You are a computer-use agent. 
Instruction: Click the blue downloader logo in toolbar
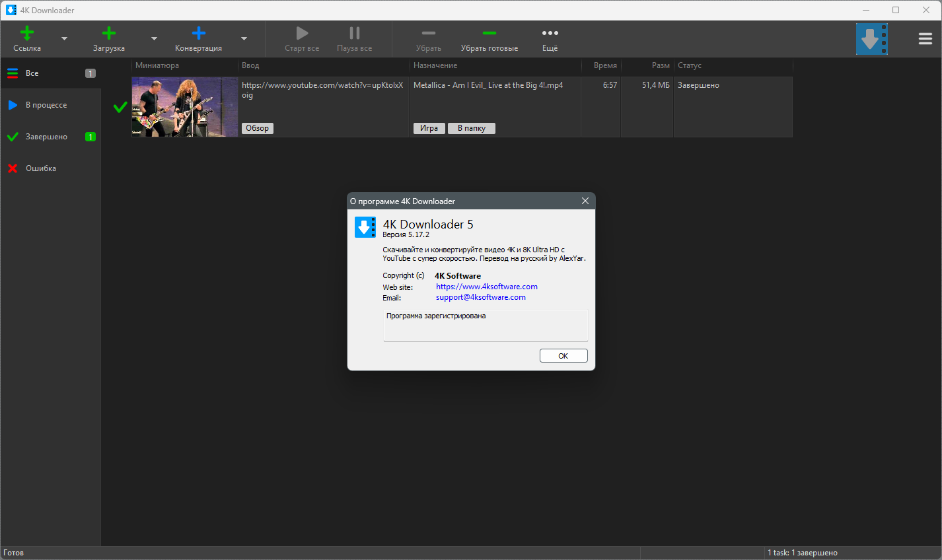pyautogui.click(x=872, y=39)
